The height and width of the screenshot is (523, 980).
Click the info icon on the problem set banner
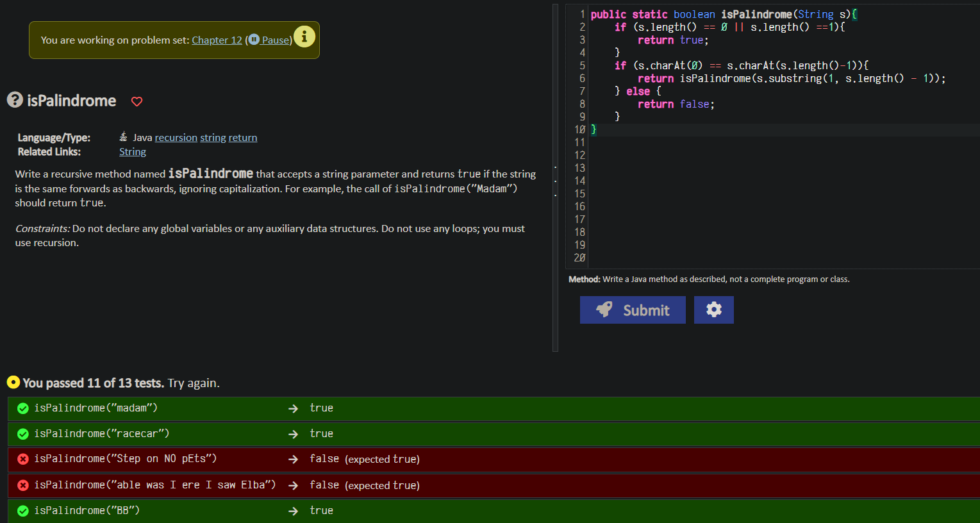pos(304,37)
